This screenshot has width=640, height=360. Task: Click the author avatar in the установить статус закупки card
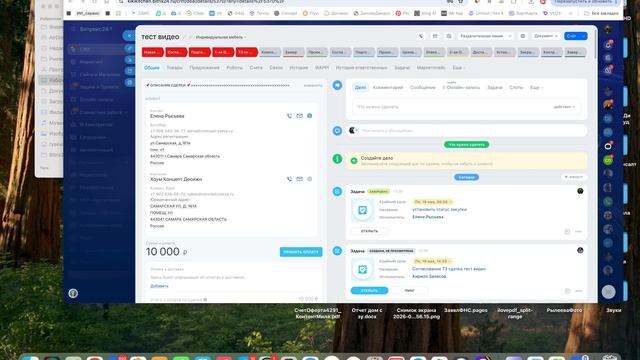(580, 191)
